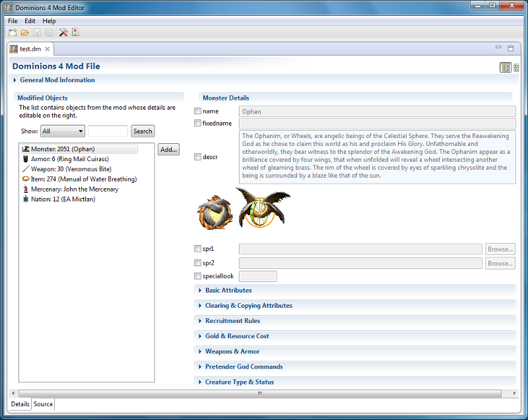The height and width of the screenshot is (420, 528).
Task: Select Weapon: 30 (Venomous Bite)
Action: point(67,169)
